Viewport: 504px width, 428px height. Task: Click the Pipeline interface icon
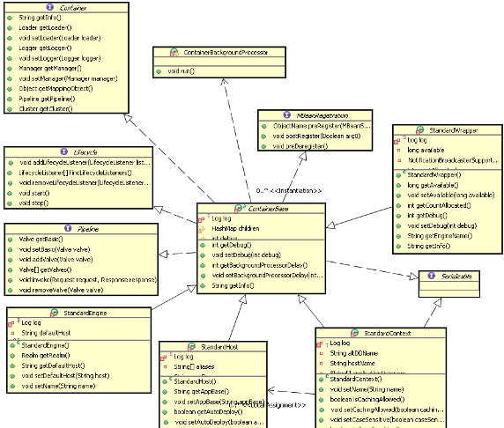[x=68, y=228]
